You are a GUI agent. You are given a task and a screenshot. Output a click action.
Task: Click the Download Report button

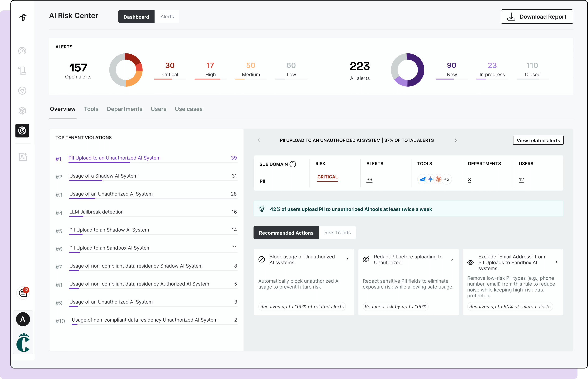click(537, 17)
